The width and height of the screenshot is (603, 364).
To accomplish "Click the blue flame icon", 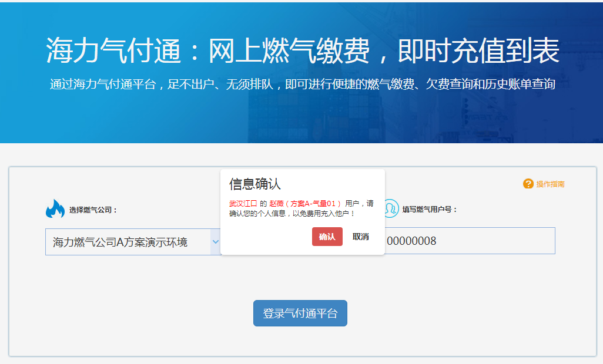I will (55, 209).
